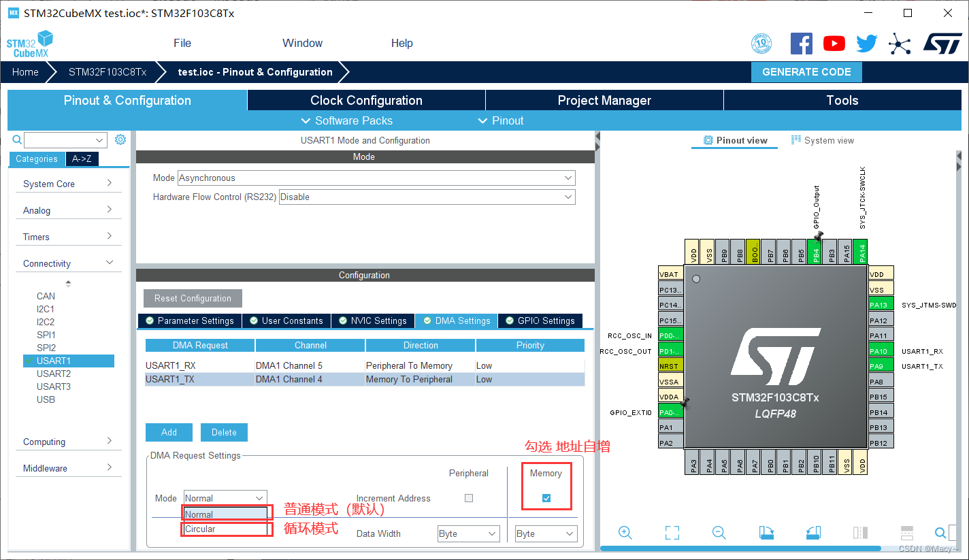The width and height of the screenshot is (969, 560).
Task: Click the ST logo in the top bar
Action: click(x=943, y=43)
